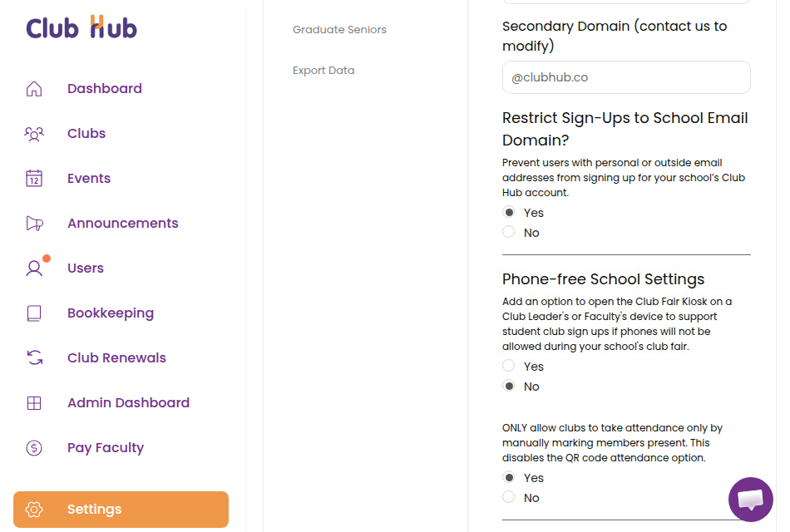Select the Club Renewals refresh icon
This screenshot has height=532, width=790.
(x=33, y=357)
